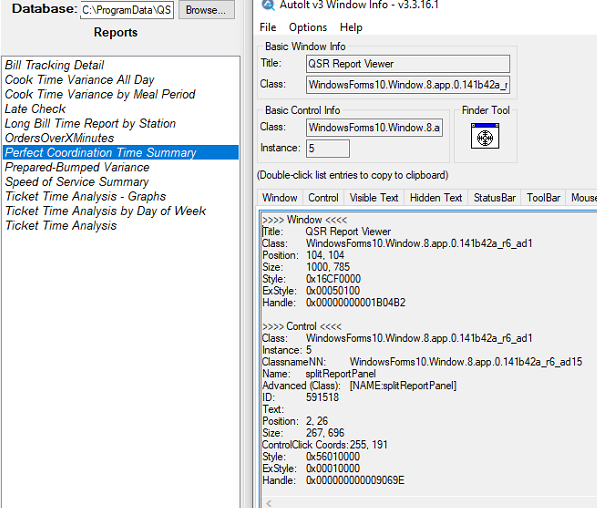The image size is (597, 508).
Task: Click the Finder Tool crosshair icon
Action: [485, 136]
